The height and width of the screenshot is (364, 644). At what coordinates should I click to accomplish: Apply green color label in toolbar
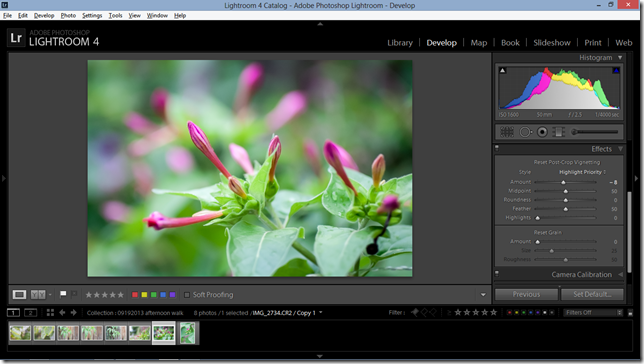point(154,295)
